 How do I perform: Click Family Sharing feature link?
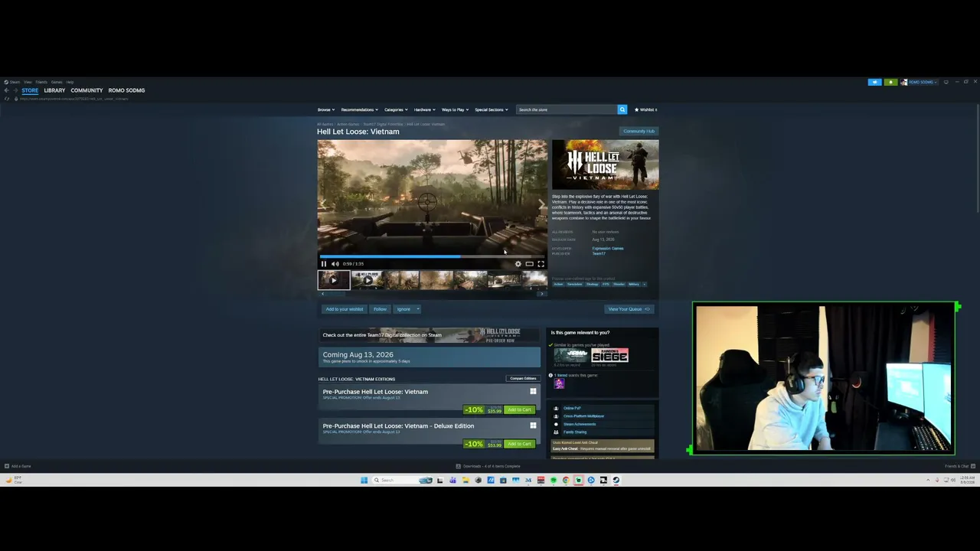[x=575, y=432]
